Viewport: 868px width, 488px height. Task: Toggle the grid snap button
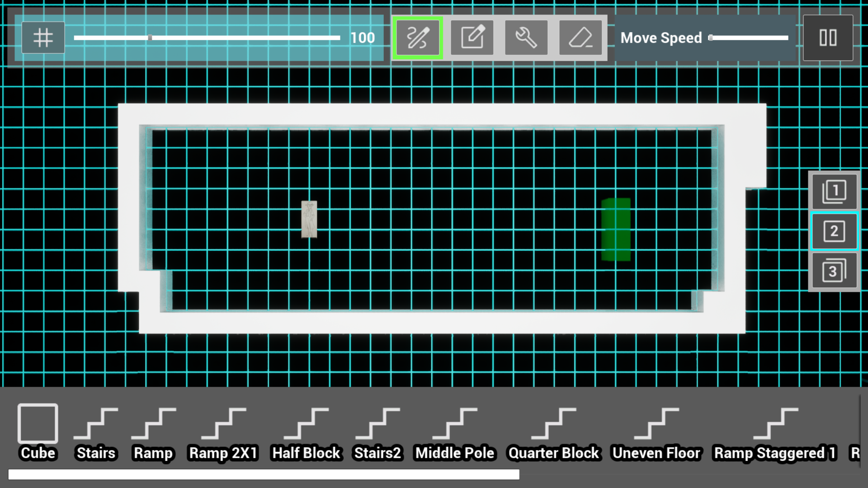coord(43,38)
